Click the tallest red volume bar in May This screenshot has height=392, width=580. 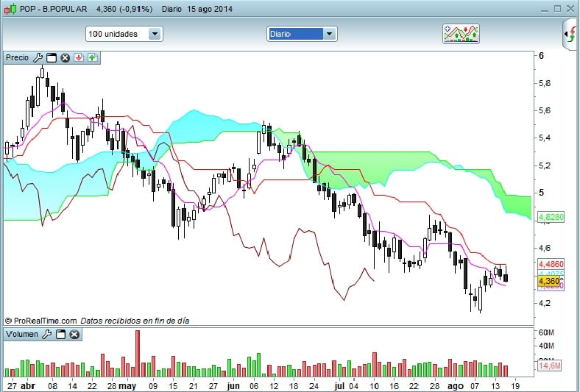coord(138,353)
